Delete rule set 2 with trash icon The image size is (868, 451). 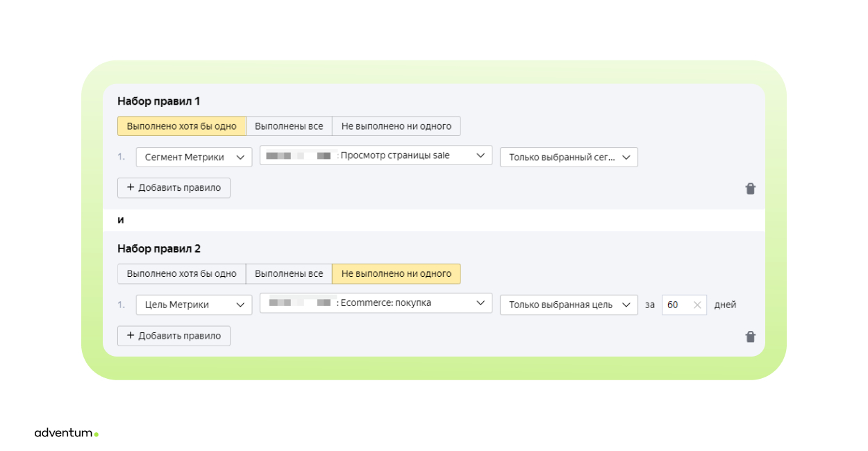click(x=750, y=337)
